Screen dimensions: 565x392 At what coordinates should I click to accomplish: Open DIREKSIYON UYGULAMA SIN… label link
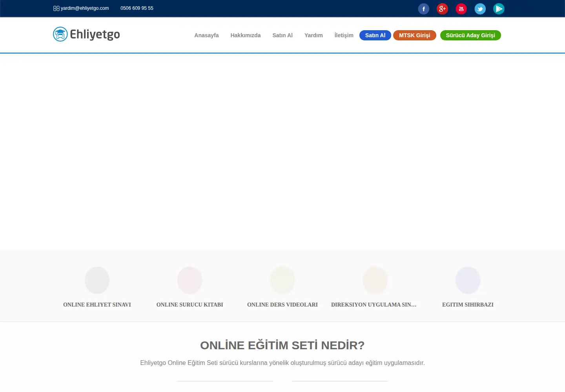pyautogui.click(x=374, y=305)
